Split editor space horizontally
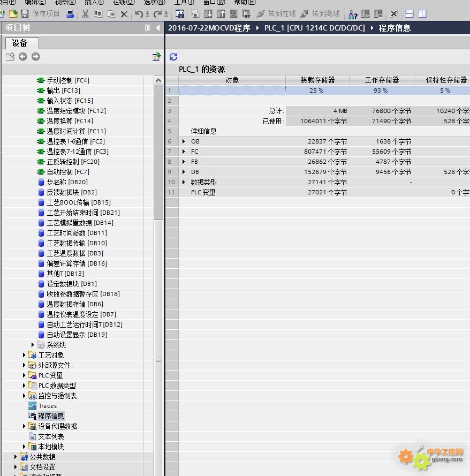Viewport: 470px width, 476px height. pos(410,14)
